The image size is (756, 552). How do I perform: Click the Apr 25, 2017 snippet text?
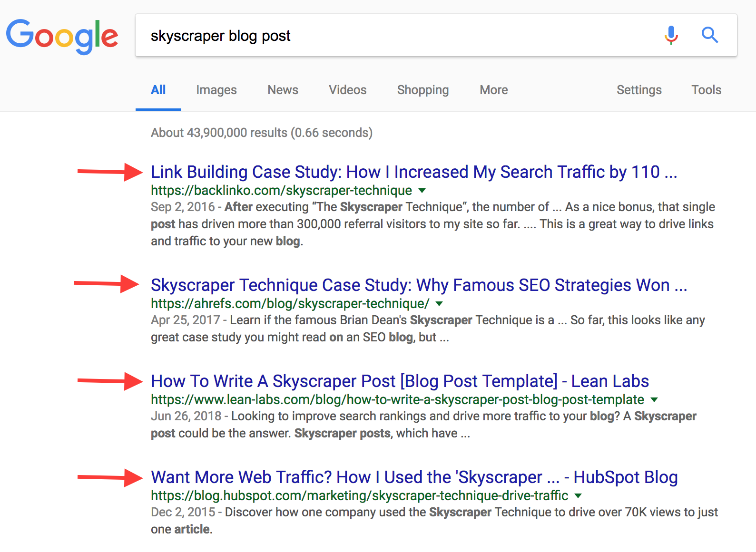coord(428,329)
